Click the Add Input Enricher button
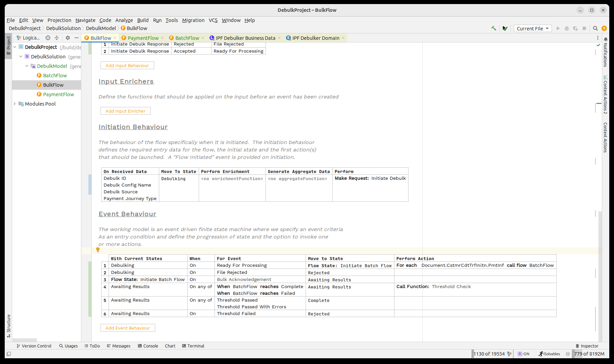The height and width of the screenshot is (364, 614). tap(125, 111)
